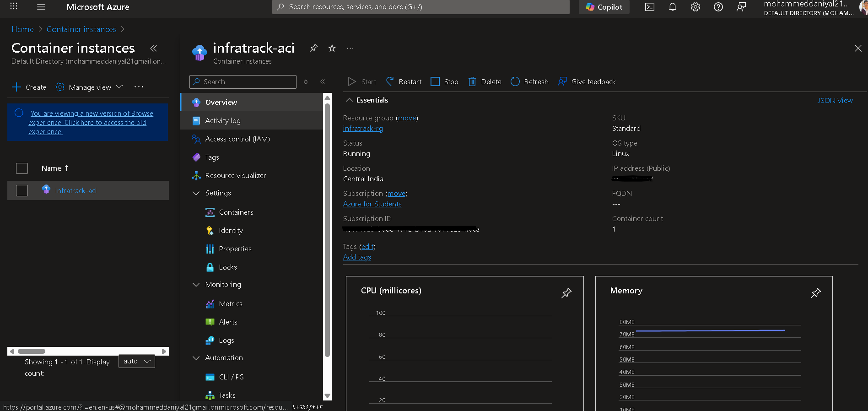Image resolution: width=868 pixels, height=411 pixels.
Task: Collapse the resource menu sidebar
Action: pos(323,81)
